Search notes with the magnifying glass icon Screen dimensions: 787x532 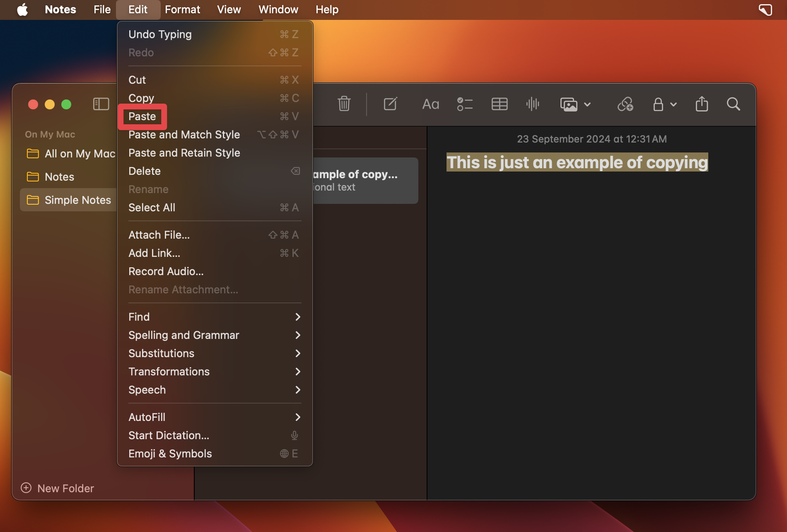[733, 105]
